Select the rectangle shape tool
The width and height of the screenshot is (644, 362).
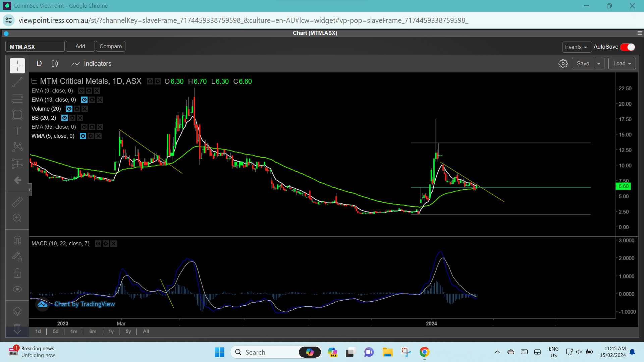17,115
